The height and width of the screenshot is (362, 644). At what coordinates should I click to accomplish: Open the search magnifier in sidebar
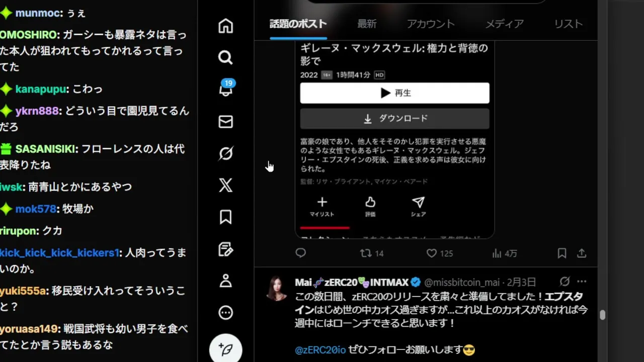tap(225, 57)
